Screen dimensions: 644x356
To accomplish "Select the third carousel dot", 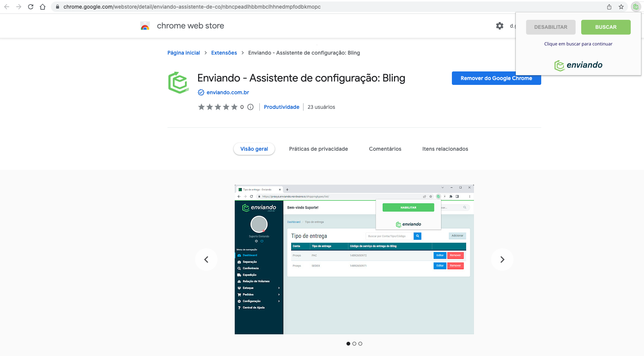I will point(360,344).
